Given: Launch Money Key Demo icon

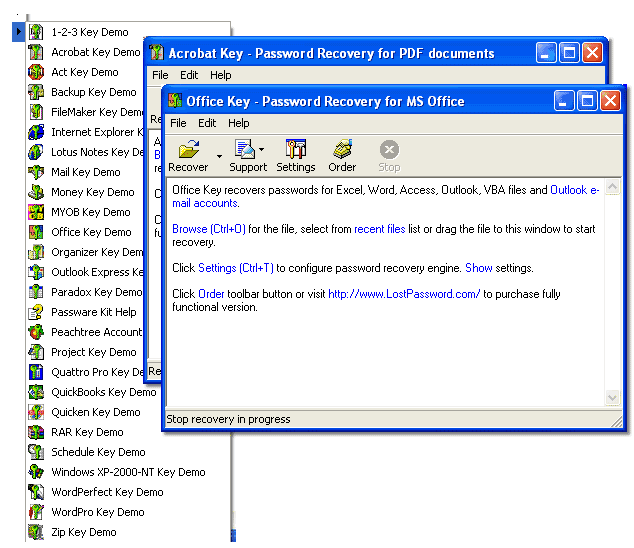Looking at the screenshot, I should [36, 192].
